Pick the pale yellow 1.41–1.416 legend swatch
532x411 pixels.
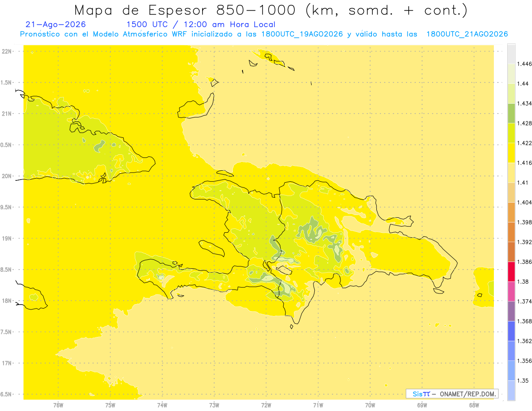[511, 173]
